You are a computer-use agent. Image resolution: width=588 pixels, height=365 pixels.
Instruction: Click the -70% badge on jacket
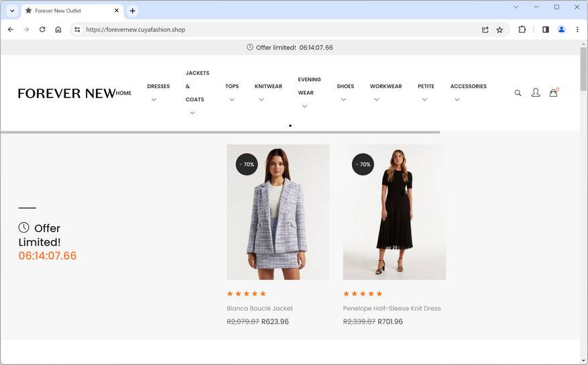pos(246,164)
